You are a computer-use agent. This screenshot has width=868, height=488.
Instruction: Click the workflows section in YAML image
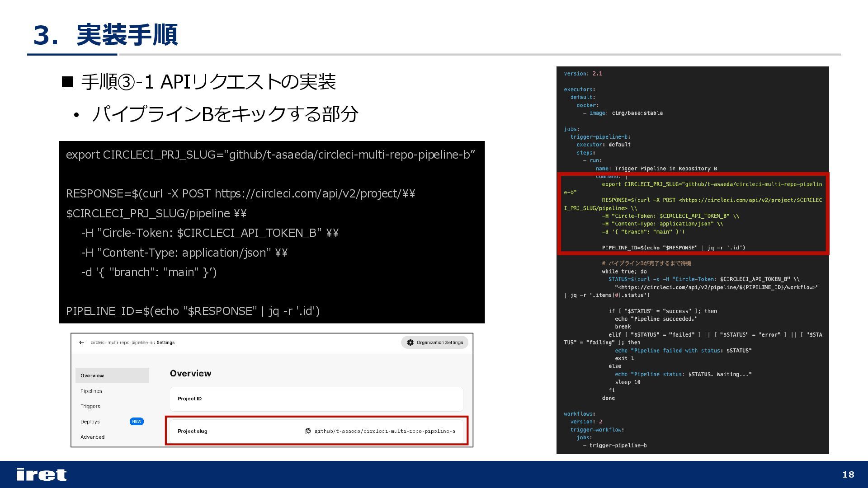(x=579, y=414)
